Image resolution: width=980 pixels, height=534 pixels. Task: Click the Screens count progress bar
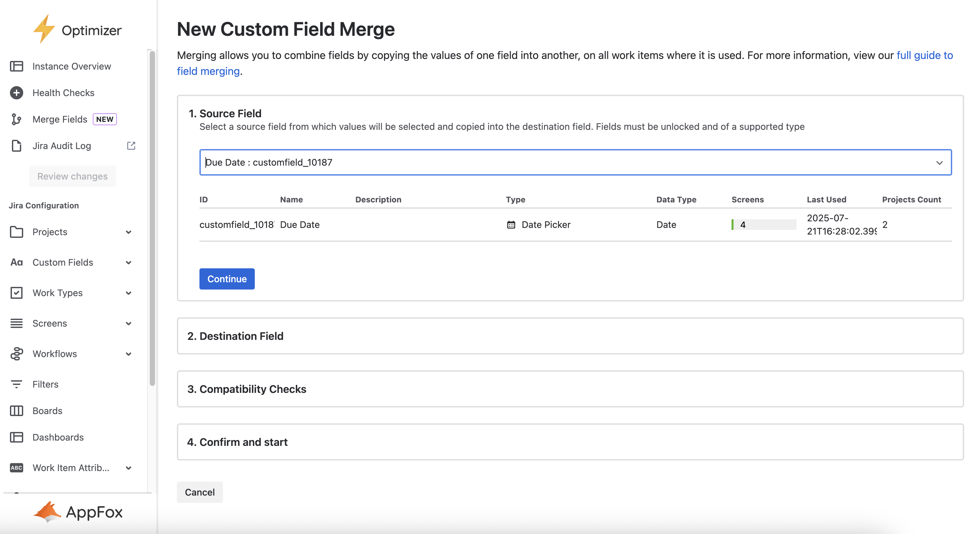(764, 225)
